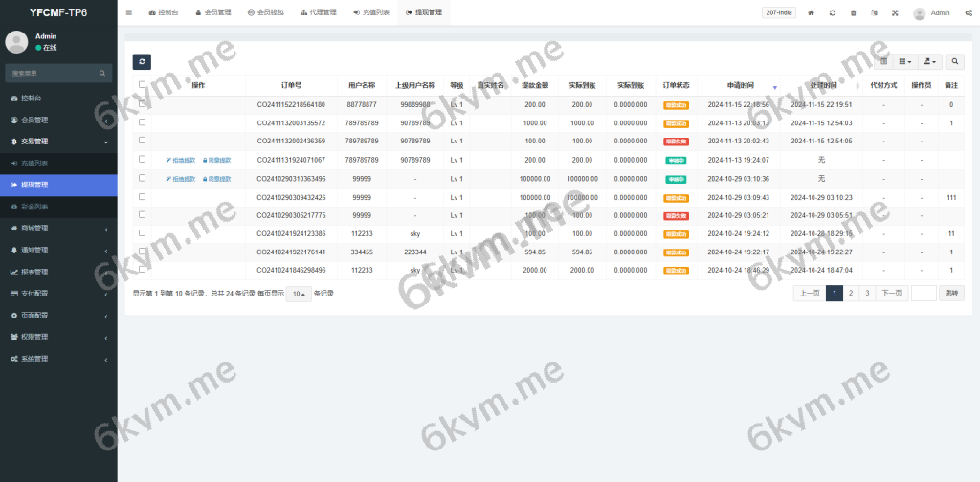This screenshot has width=980, height=482.
Task: Click dark refresh button above the table
Action: tap(142, 61)
